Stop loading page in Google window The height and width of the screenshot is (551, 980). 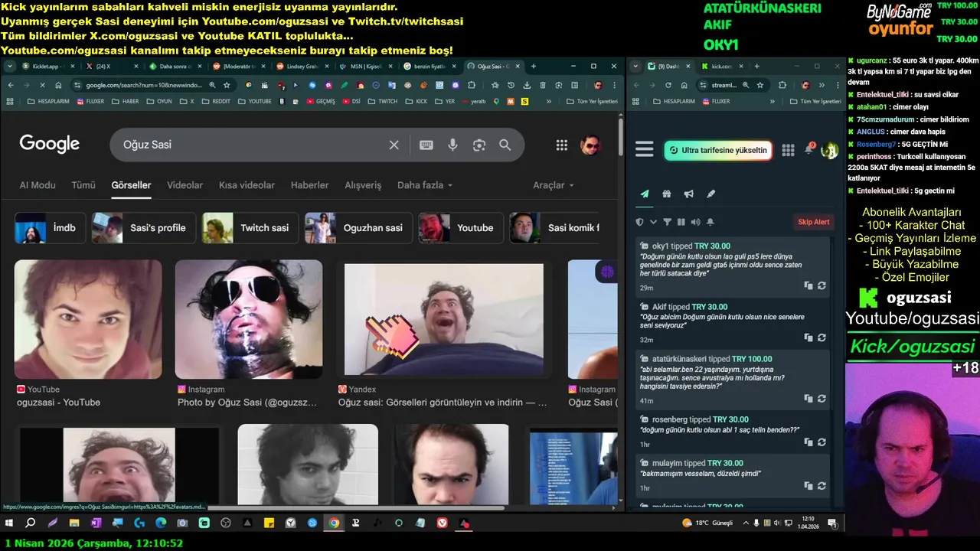pyautogui.click(x=42, y=85)
